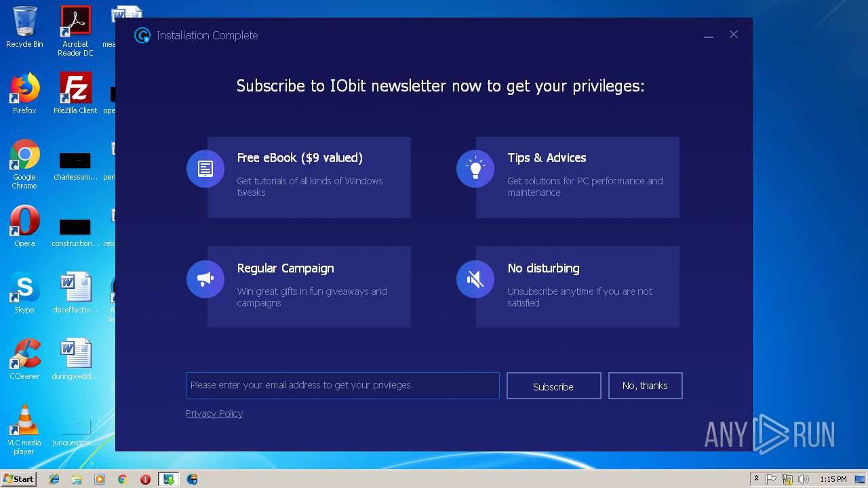Select the deceffectiv Word document icon
This screenshot has width=868, height=488.
[x=75, y=293]
